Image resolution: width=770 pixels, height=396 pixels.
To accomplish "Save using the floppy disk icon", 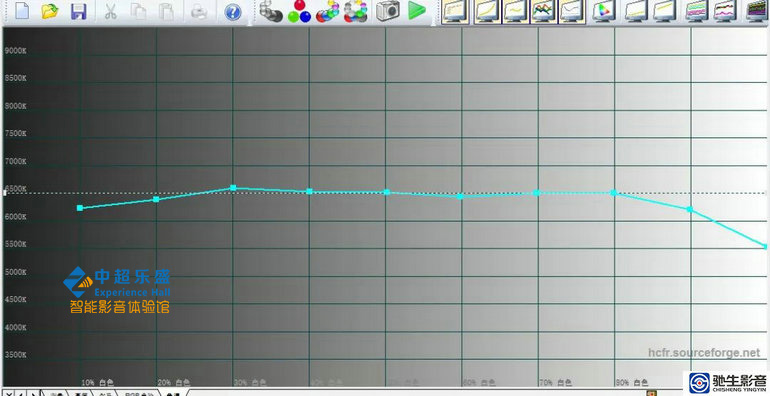I will click(x=79, y=11).
